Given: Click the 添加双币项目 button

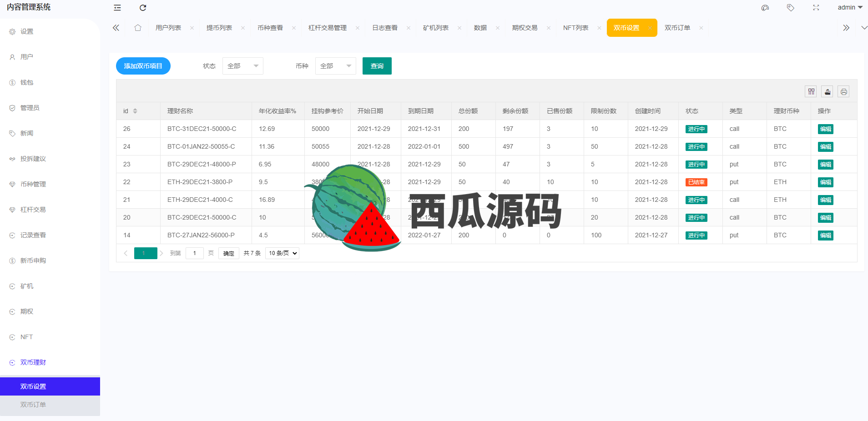Looking at the screenshot, I should pos(143,66).
